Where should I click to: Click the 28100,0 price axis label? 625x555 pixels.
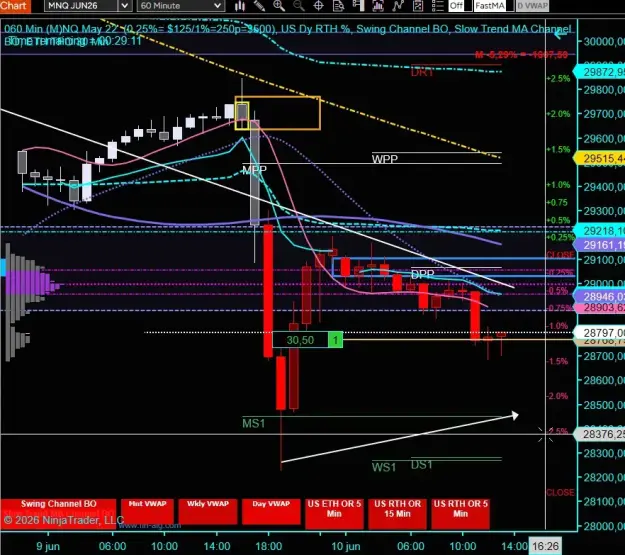tap(604, 501)
